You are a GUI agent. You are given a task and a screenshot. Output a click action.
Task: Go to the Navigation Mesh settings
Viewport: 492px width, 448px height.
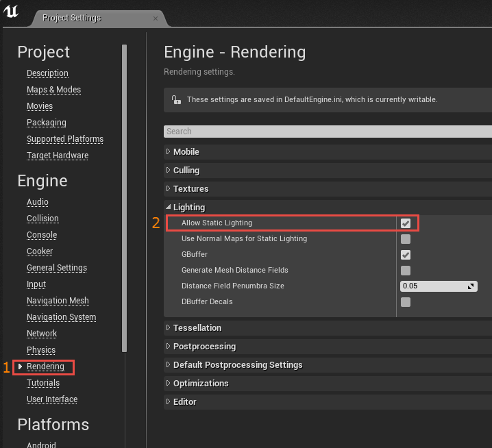(58, 301)
